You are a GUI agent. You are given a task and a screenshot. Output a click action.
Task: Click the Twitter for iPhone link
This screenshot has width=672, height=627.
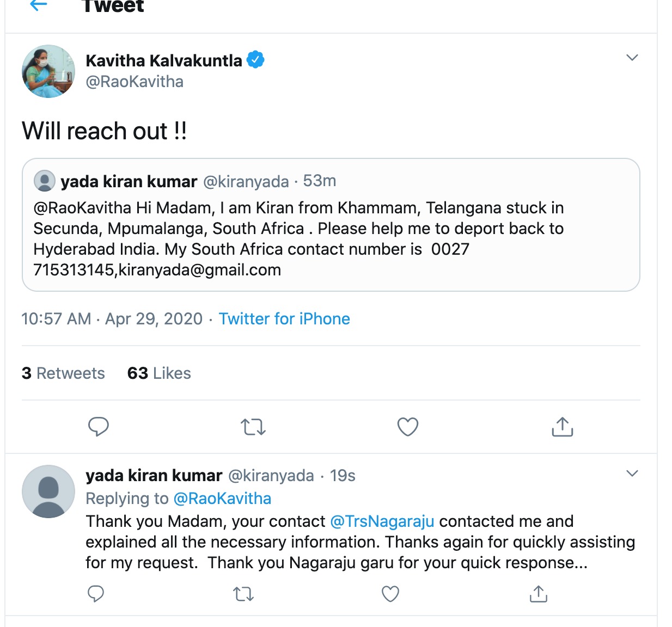point(284,318)
